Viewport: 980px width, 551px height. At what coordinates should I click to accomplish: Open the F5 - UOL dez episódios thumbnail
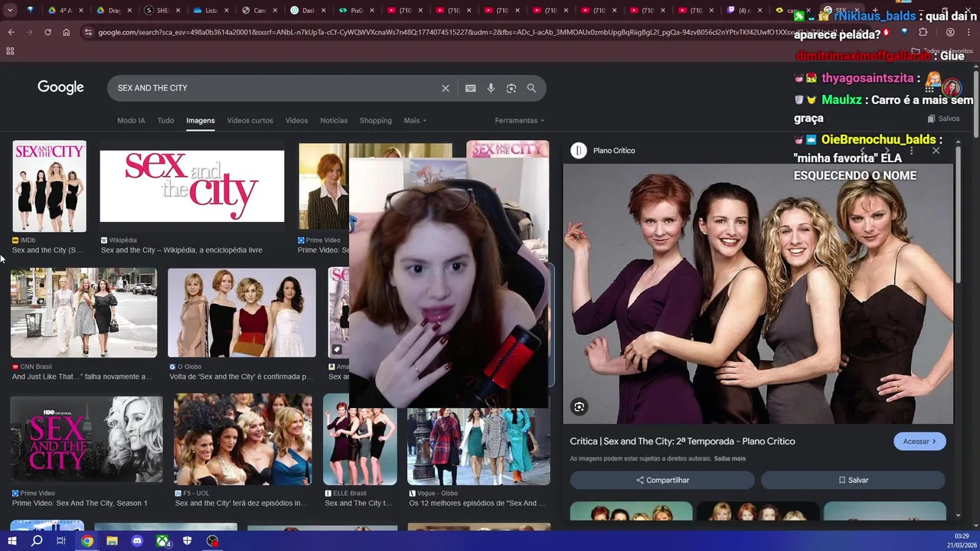point(243,440)
